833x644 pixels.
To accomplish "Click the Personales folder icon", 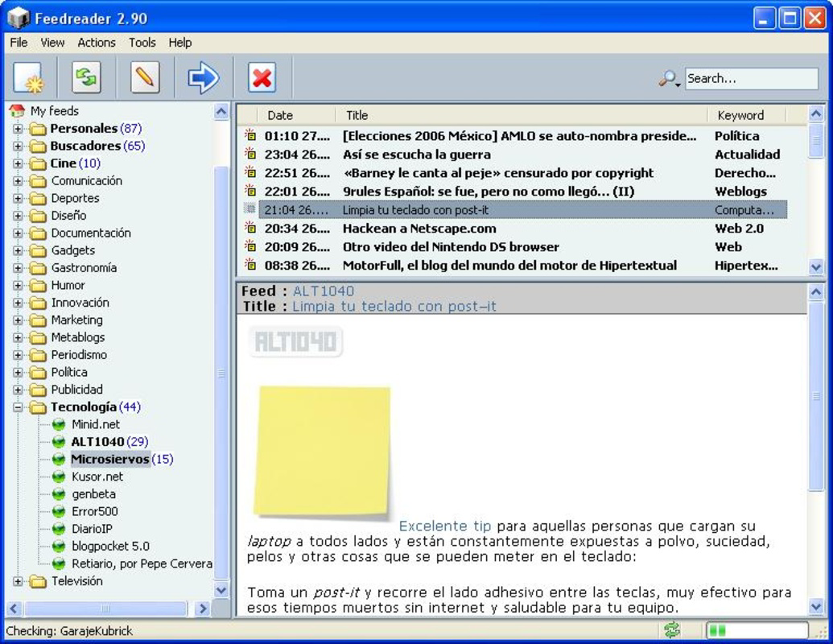I will (x=38, y=129).
